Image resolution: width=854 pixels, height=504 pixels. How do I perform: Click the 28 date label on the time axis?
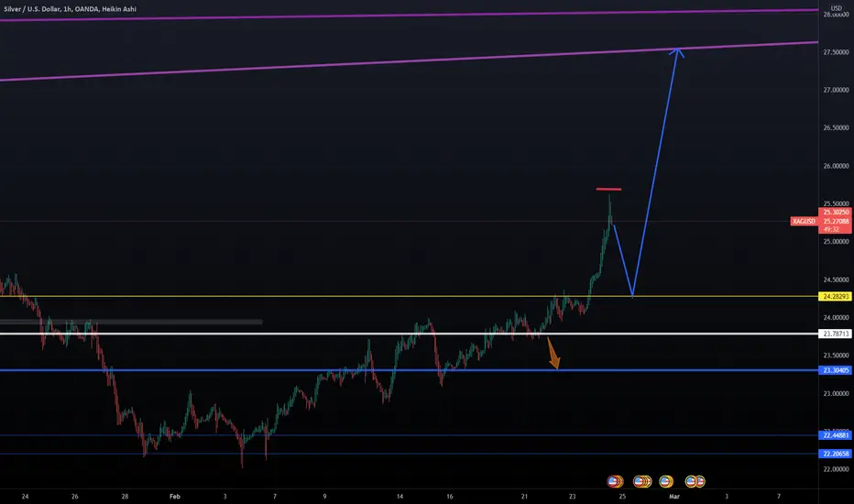[125, 497]
